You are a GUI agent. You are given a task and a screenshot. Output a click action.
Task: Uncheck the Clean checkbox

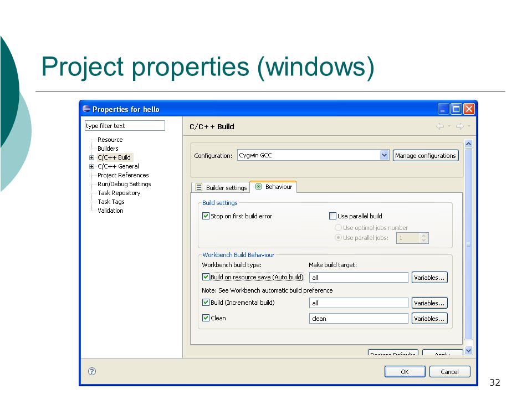coord(206,318)
